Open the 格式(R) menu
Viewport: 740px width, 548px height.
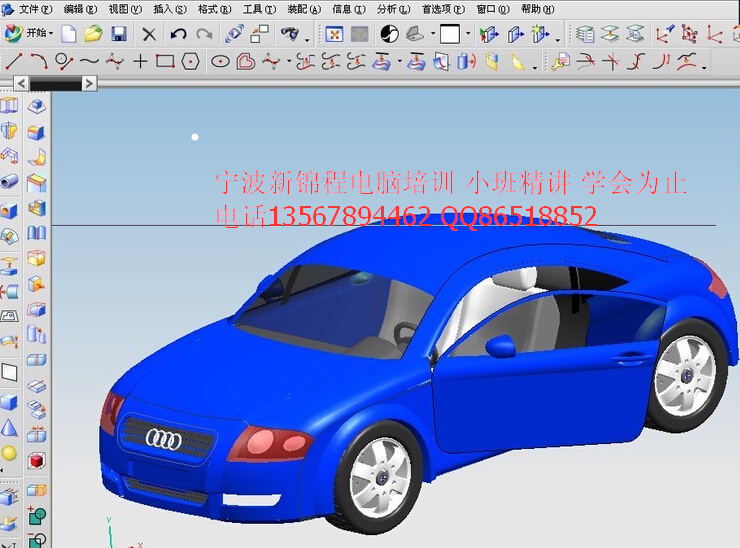[x=215, y=9]
